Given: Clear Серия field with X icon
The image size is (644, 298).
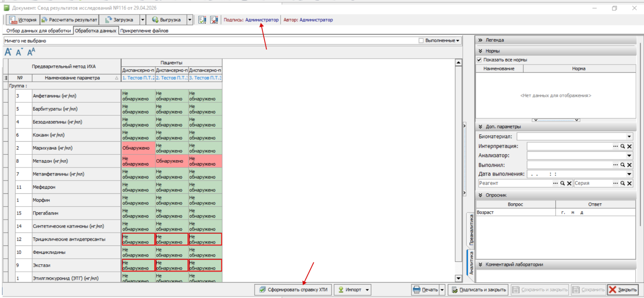Looking at the screenshot, I should pos(629,183).
